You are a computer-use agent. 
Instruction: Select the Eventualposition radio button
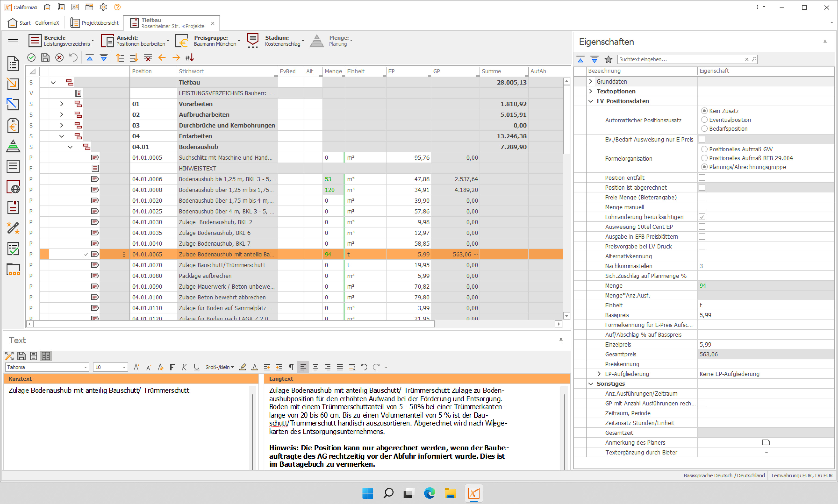(704, 120)
